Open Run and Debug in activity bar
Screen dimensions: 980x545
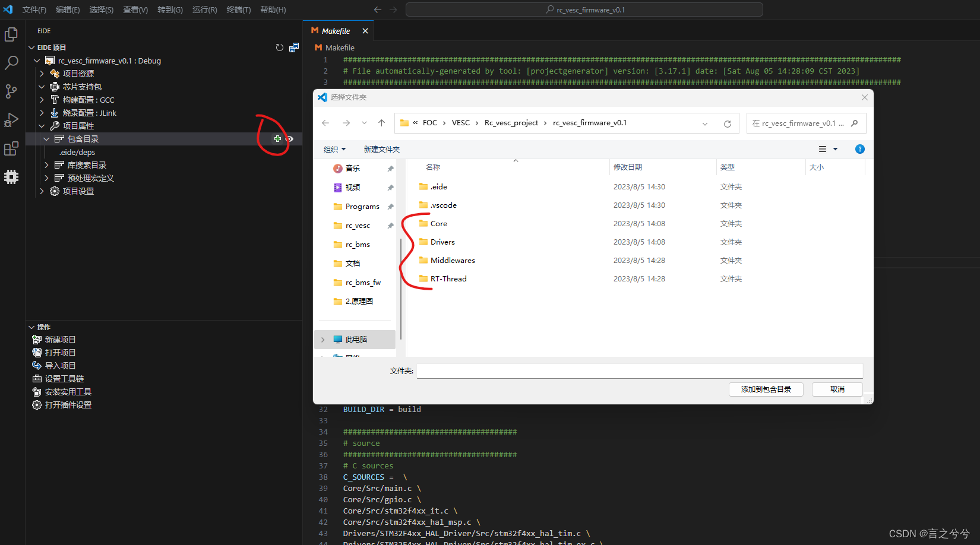11,119
